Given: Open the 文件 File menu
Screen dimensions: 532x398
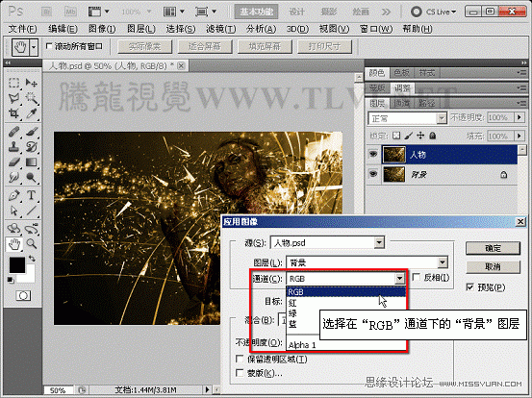Looking at the screenshot, I should point(22,29).
